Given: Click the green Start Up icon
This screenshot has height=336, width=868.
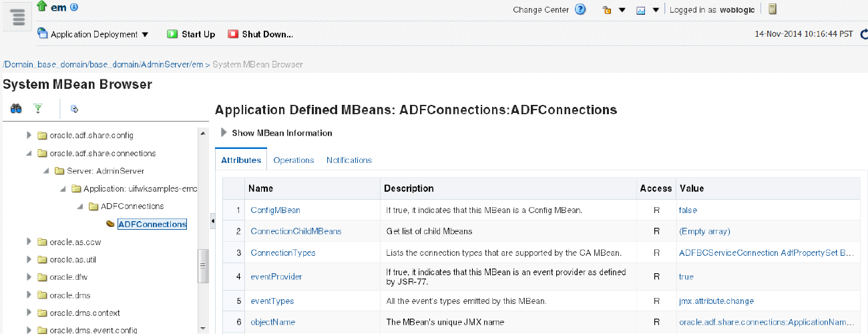Looking at the screenshot, I should coord(172,34).
